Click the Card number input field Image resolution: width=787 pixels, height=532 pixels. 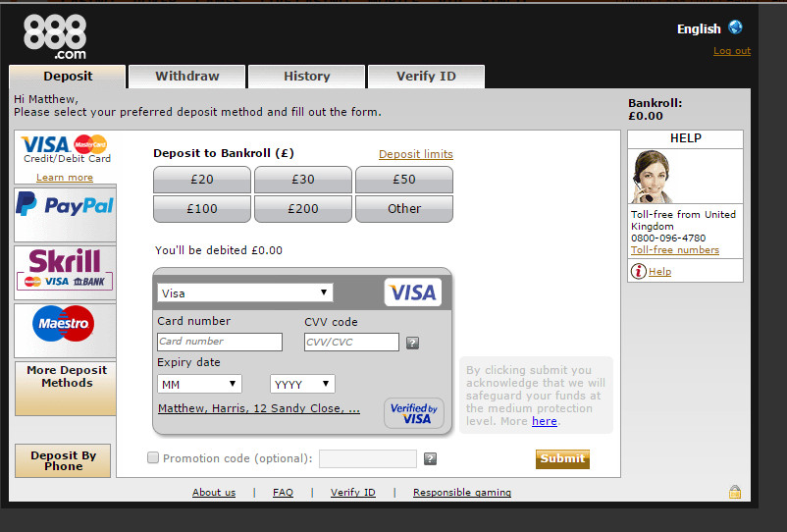click(x=220, y=342)
